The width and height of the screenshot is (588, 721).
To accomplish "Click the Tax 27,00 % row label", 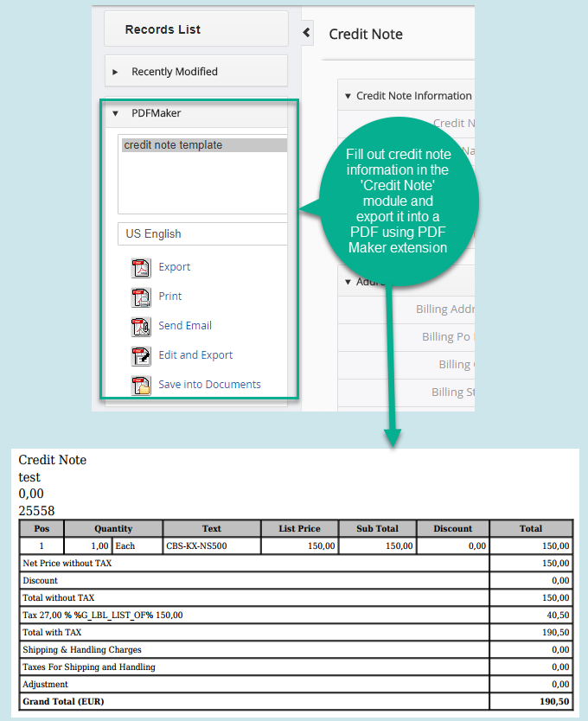I will [x=103, y=616].
